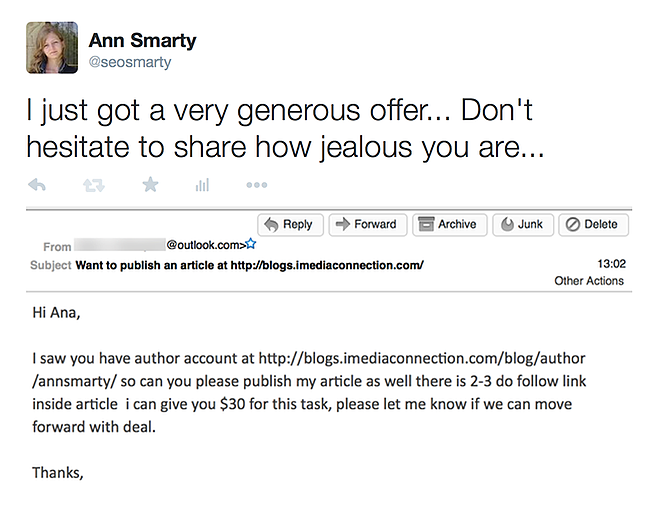
Task: Forward the email message
Action: [x=366, y=225]
